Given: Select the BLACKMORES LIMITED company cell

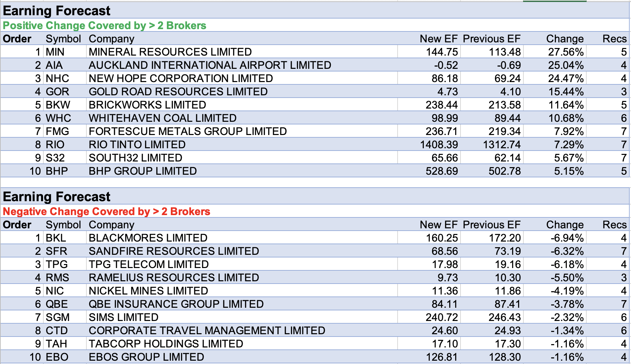Looking at the screenshot, I should pos(148,238).
